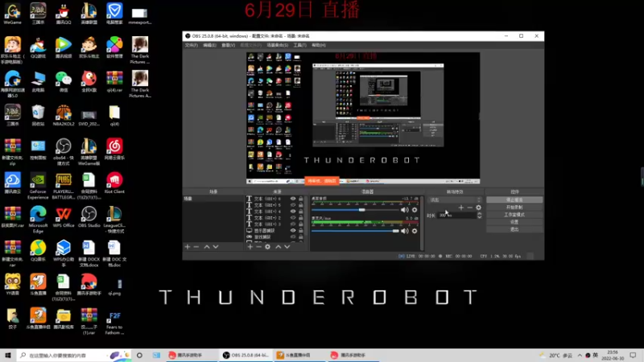Click the Exit button in Controls panel
644x362 pixels.
pos(514,229)
